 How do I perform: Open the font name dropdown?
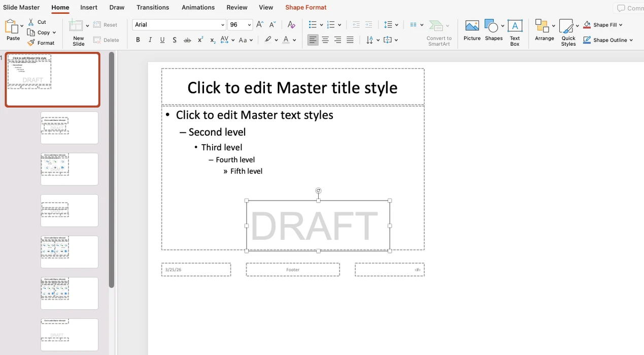click(222, 24)
